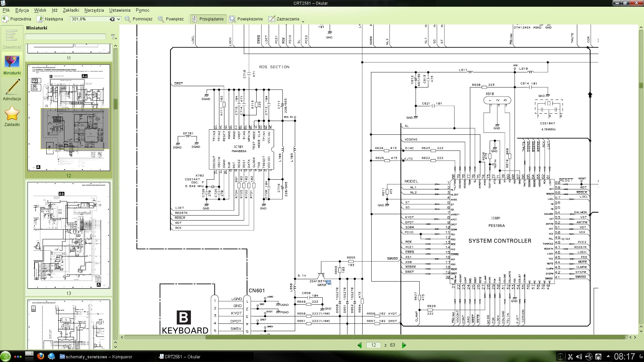The image size is (644, 362).
Task: Zoom in using Powiększ
Action: click(x=171, y=19)
